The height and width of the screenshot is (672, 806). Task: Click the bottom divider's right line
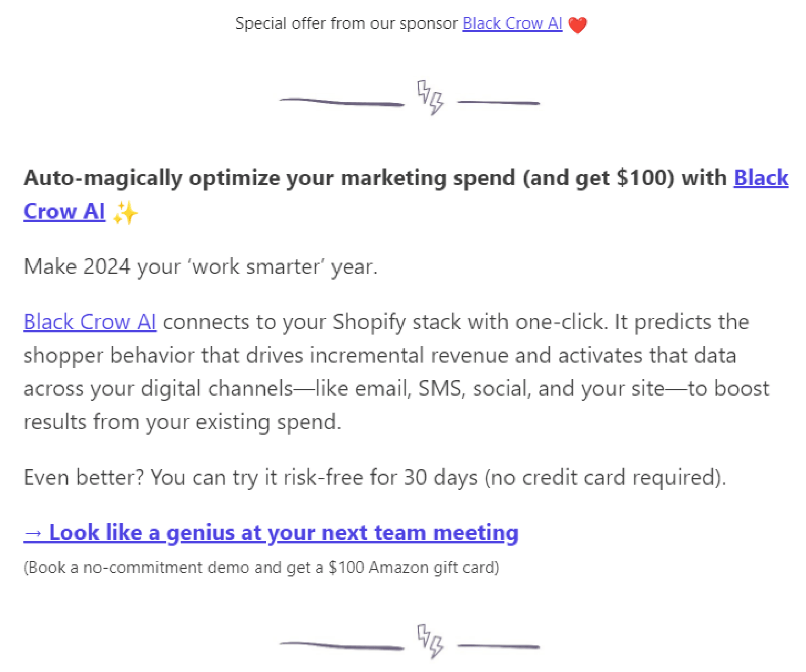pos(498,646)
